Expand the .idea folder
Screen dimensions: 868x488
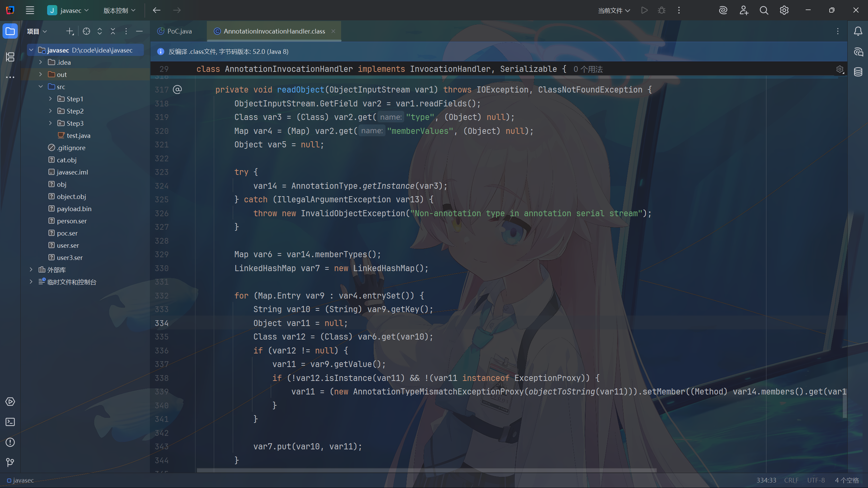(41, 62)
